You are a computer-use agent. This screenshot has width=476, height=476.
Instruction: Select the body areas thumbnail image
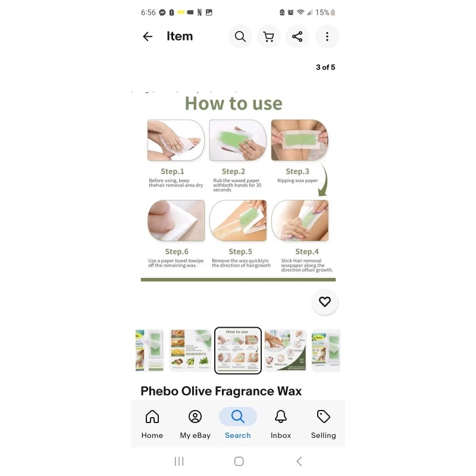(x=286, y=350)
